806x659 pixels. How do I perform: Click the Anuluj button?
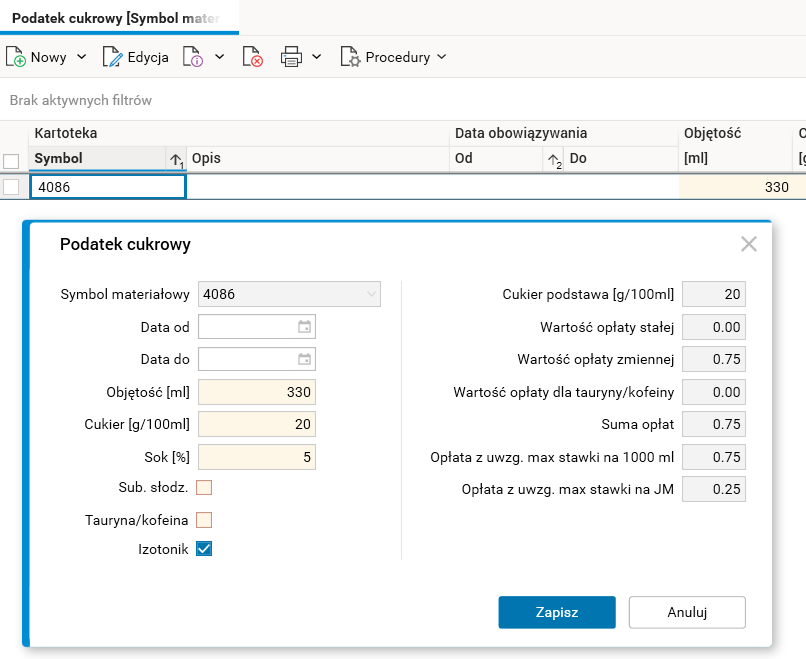tap(687, 612)
